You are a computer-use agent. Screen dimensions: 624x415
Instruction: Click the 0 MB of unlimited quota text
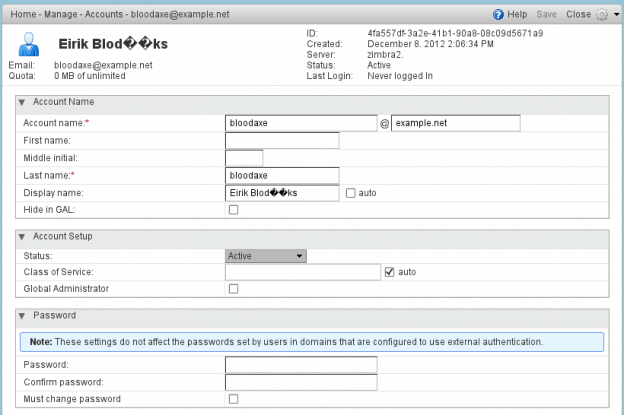pos(90,76)
